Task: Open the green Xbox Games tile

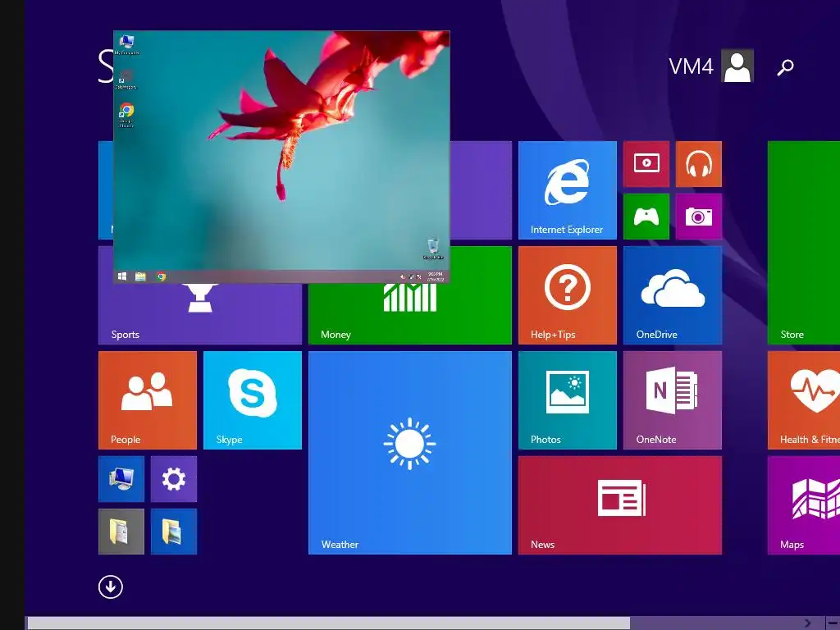Action: [646, 217]
